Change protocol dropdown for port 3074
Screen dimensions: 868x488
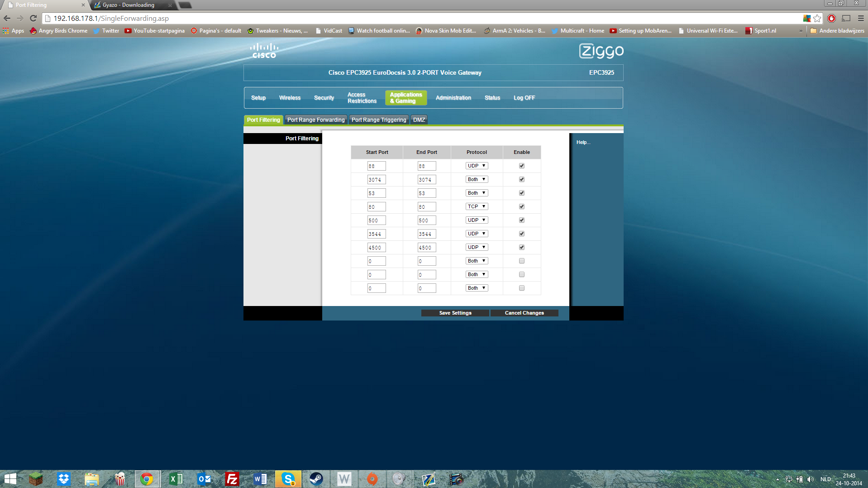(477, 179)
